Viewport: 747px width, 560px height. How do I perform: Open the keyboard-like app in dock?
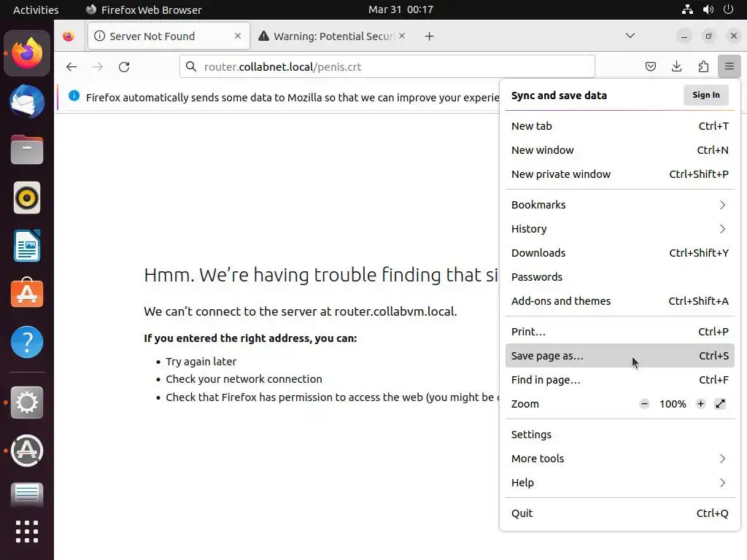coord(27,494)
